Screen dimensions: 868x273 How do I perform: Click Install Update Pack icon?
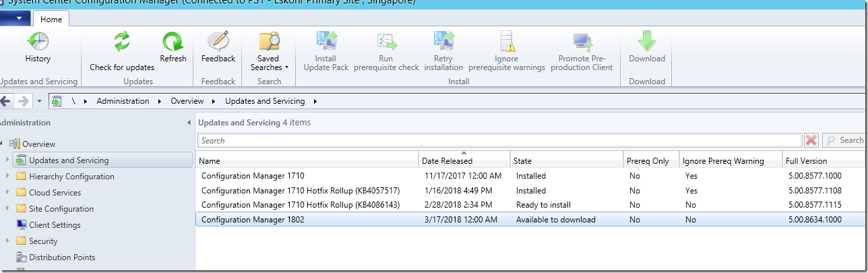point(327,42)
